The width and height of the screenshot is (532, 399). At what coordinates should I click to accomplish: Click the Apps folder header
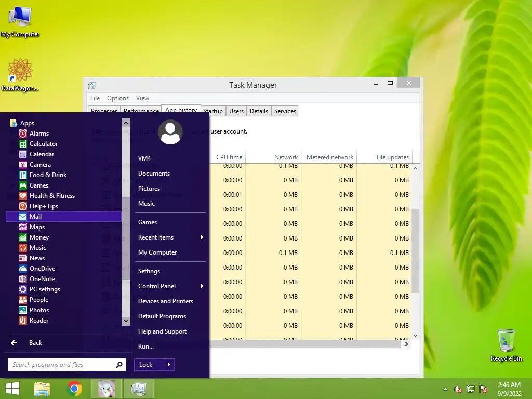[x=22, y=123]
